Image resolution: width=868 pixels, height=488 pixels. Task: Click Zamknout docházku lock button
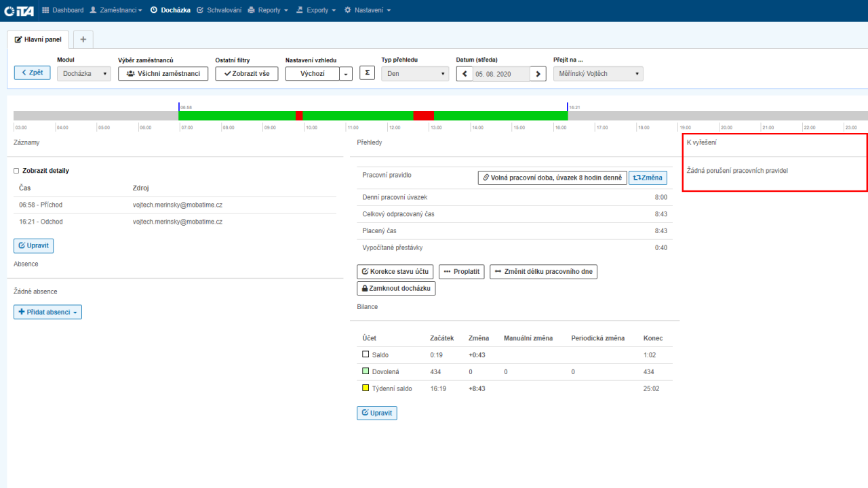[396, 288]
